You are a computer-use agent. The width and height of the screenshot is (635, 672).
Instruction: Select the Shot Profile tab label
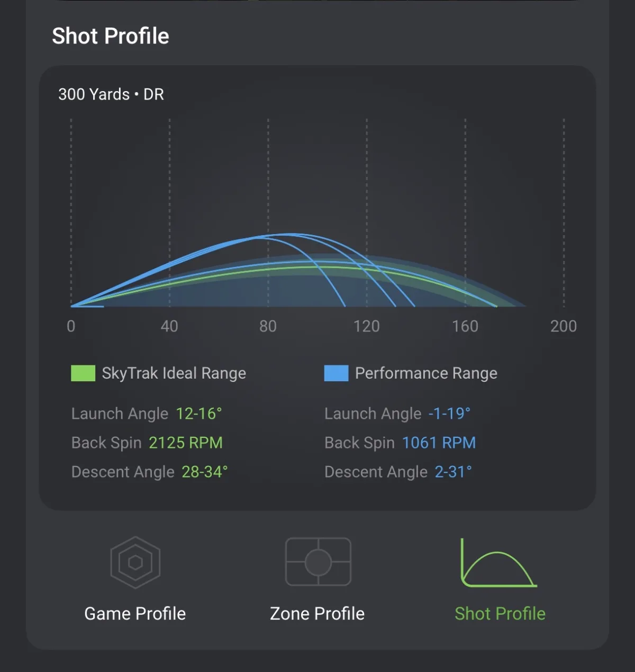[500, 613]
